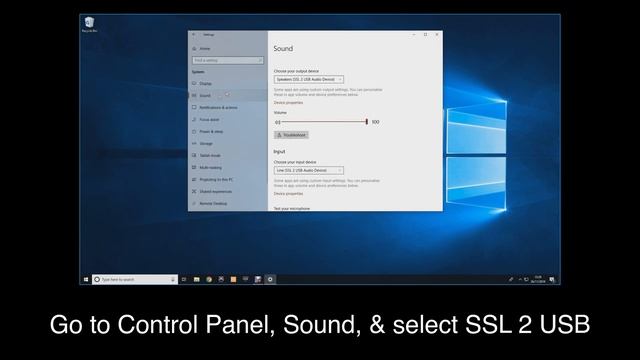Screen dimensions: 640x360
Task: Open the Windows Start menu
Action: 86,280
